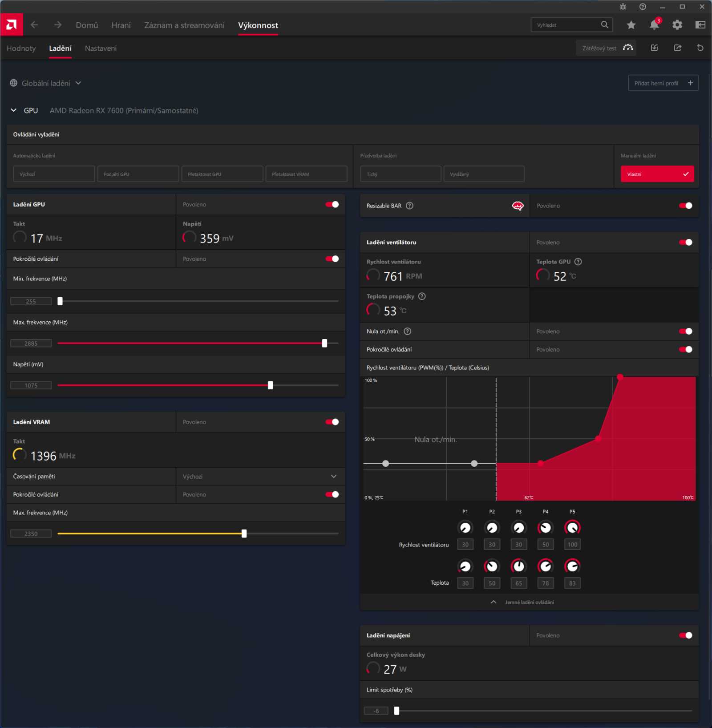Image resolution: width=712 pixels, height=728 pixels.
Task: Open settings gear icon
Action: pos(677,25)
